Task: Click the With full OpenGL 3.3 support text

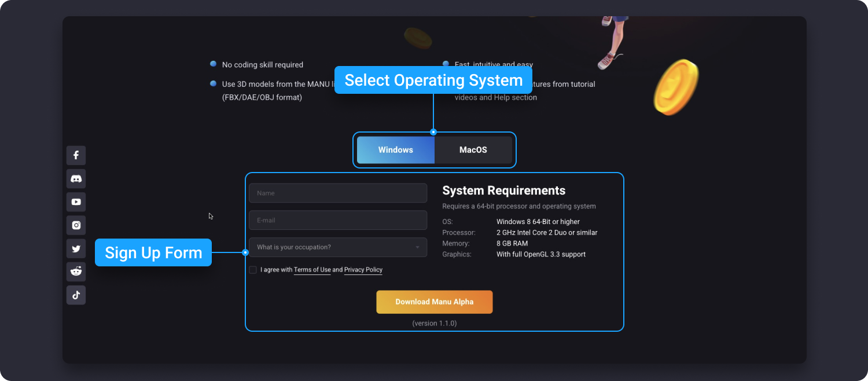Action: click(x=541, y=254)
